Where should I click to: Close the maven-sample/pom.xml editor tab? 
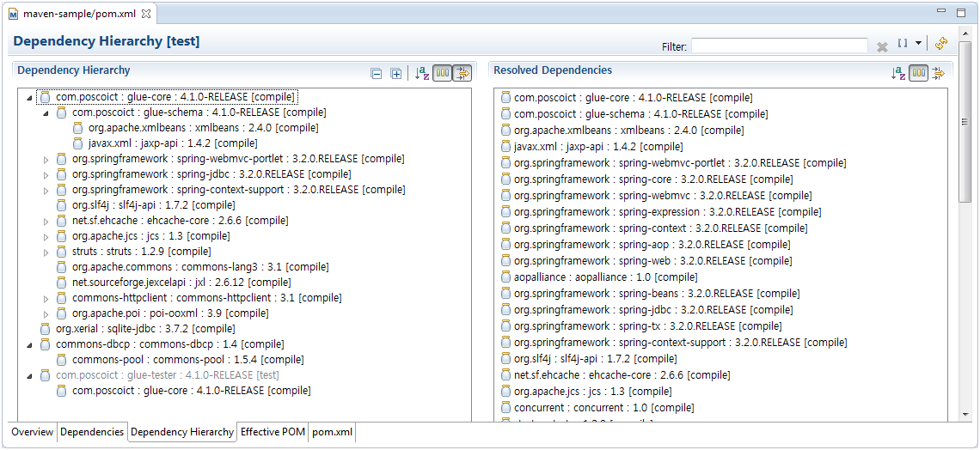point(146,13)
